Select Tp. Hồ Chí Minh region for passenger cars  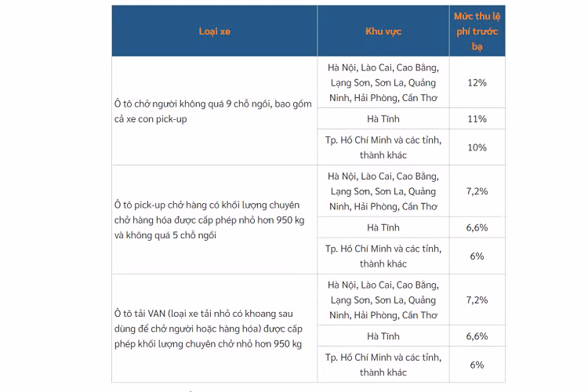click(x=383, y=147)
